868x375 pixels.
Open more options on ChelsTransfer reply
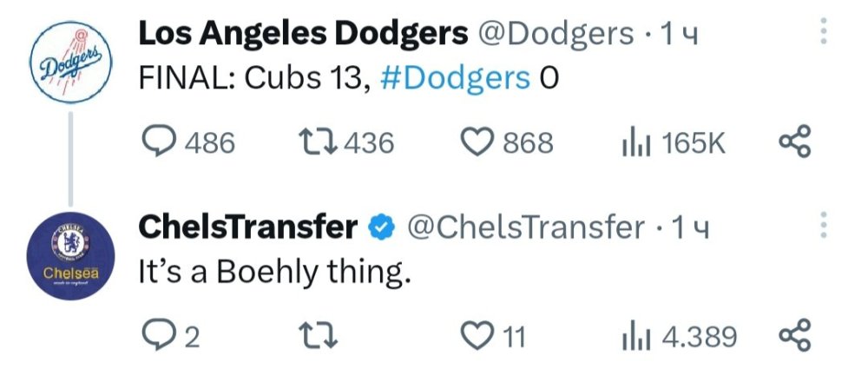click(823, 225)
